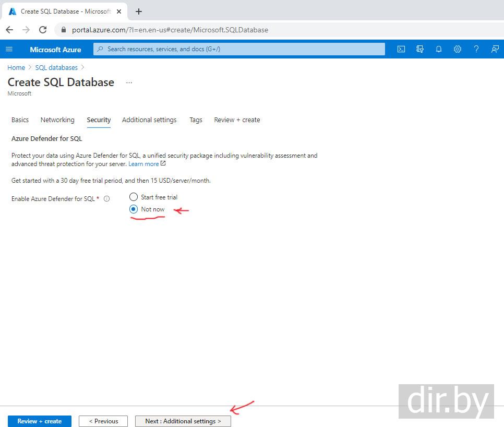Launch Cloud Shell from the top bar
This screenshot has height=427, width=504.
pyautogui.click(x=401, y=49)
